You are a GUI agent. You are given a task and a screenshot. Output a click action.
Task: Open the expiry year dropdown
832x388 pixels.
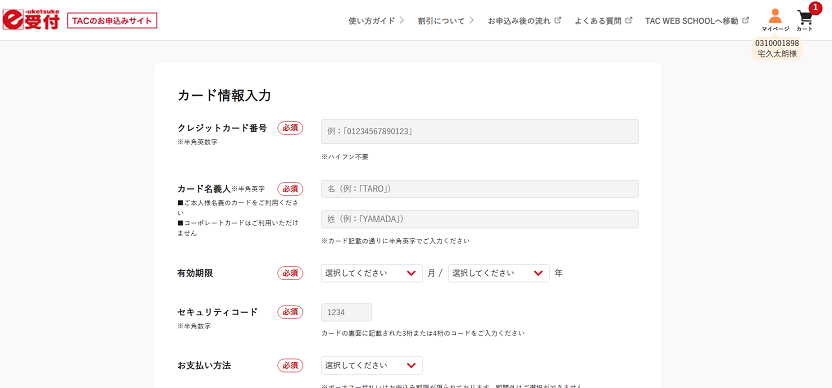[499, 273]
